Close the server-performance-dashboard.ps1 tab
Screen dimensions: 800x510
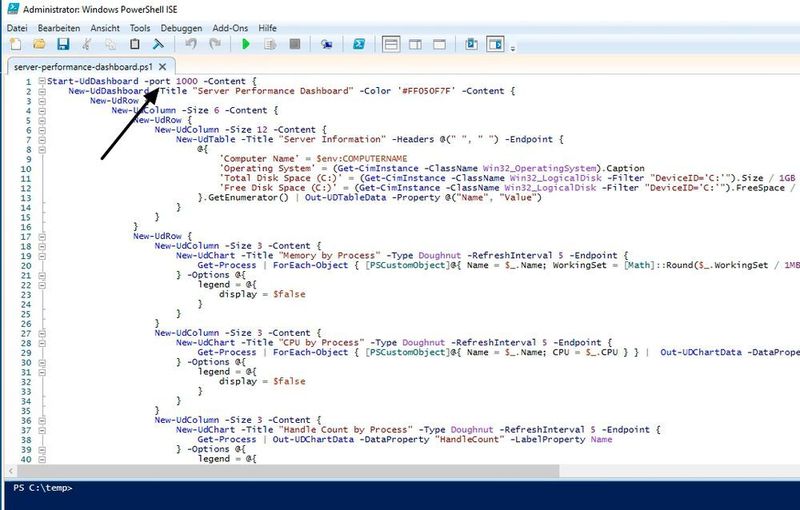point(162,67)
